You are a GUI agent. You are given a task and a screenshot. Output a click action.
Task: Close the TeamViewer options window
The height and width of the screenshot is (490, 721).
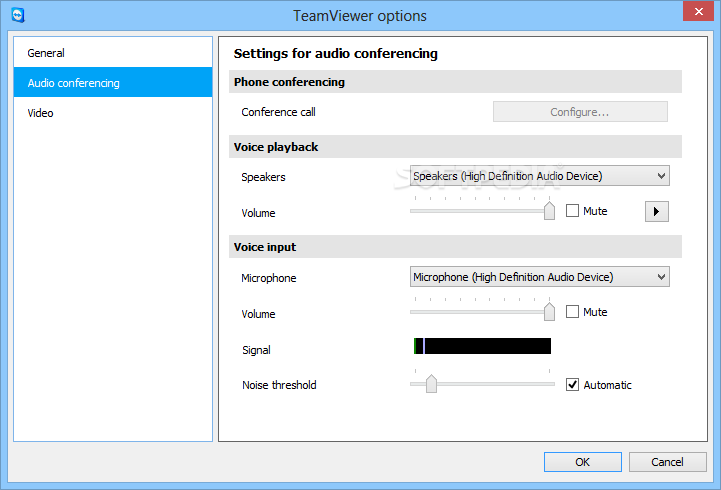(x=698, y=11)
